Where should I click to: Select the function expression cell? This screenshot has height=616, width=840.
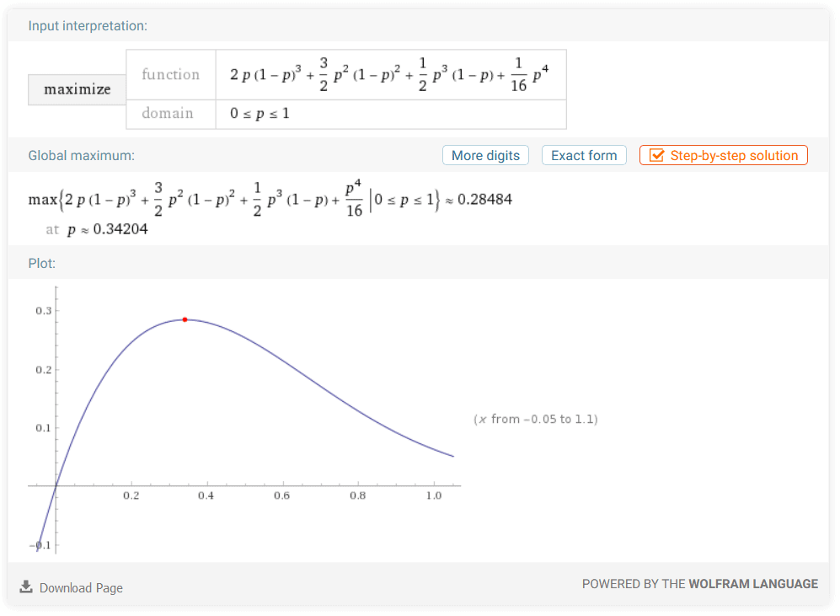pos(390,75)
